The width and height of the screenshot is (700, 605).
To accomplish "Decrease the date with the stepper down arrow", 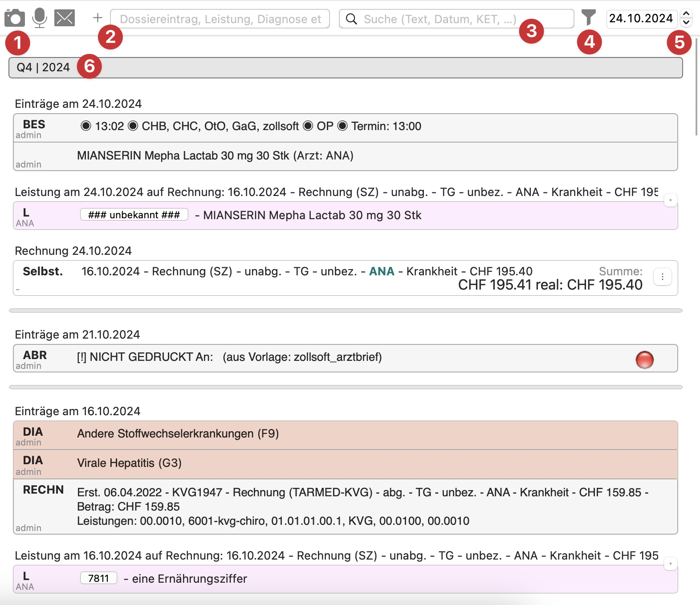I will (686, 22).
